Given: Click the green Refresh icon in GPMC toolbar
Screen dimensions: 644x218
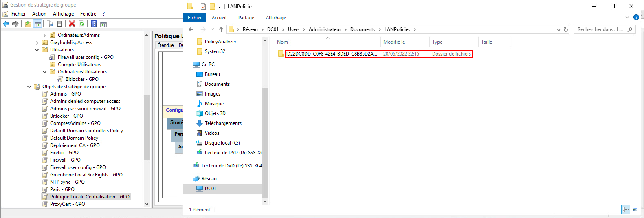Looking at the screenshot, I should pos(82,24).
